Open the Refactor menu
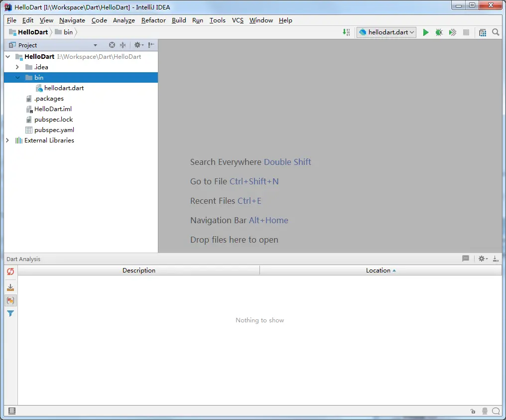This screenshot has height=420, width=506. [x=153, y=20]
